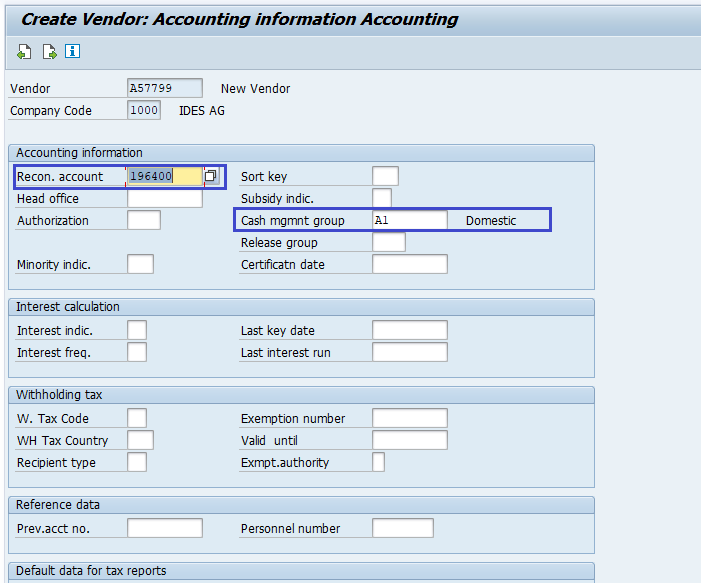This screenshot has width=701, height=583.
Task: Select the W. Tax Code field
Action: pyautogui.click(x=137, y=418)
